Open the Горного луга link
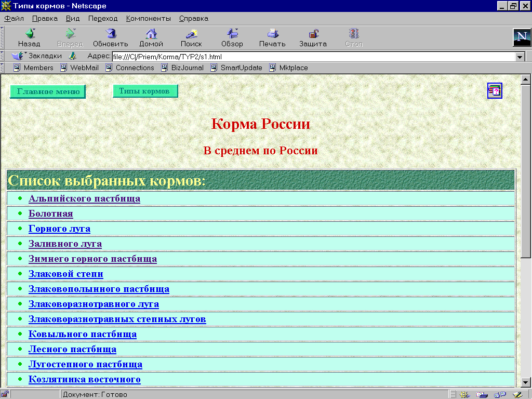This screenshot has height=399, width=532. coord(59,229)
